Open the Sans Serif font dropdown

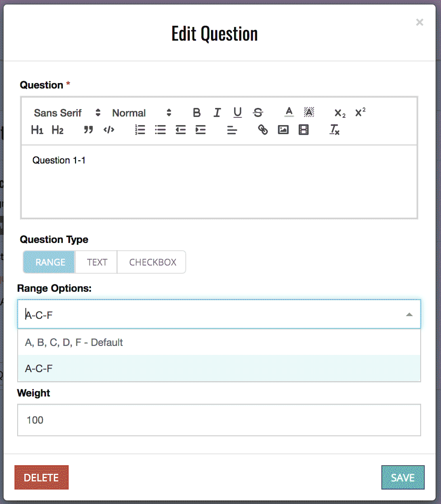(x=67, y=113)
